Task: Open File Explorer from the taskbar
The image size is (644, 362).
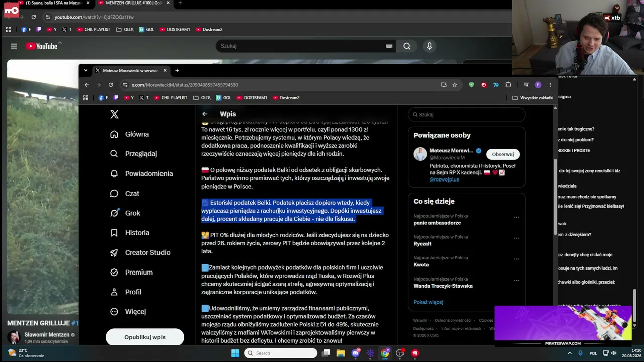Action: point(341,353)
